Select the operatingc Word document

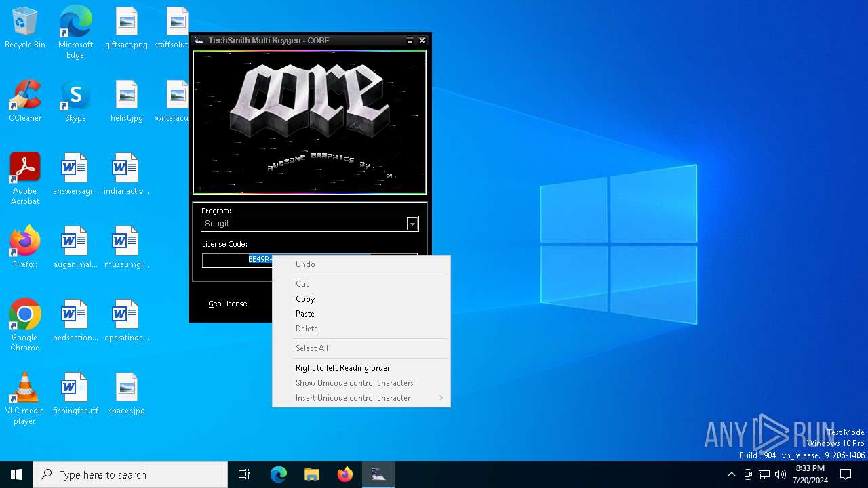tap(126, 320)
